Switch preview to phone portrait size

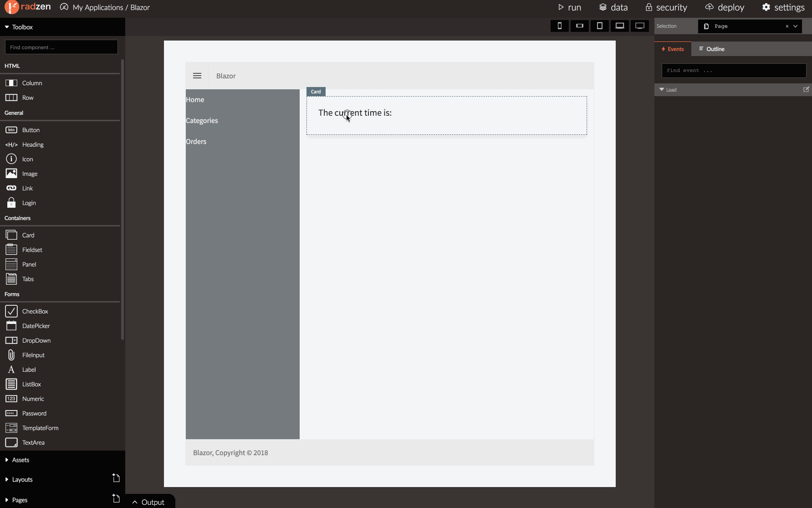coord(560,26)
